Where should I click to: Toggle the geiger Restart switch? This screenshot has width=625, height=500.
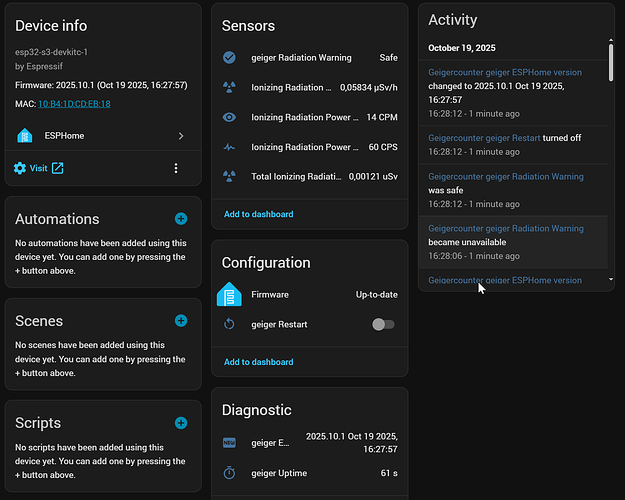click(383, 324)
